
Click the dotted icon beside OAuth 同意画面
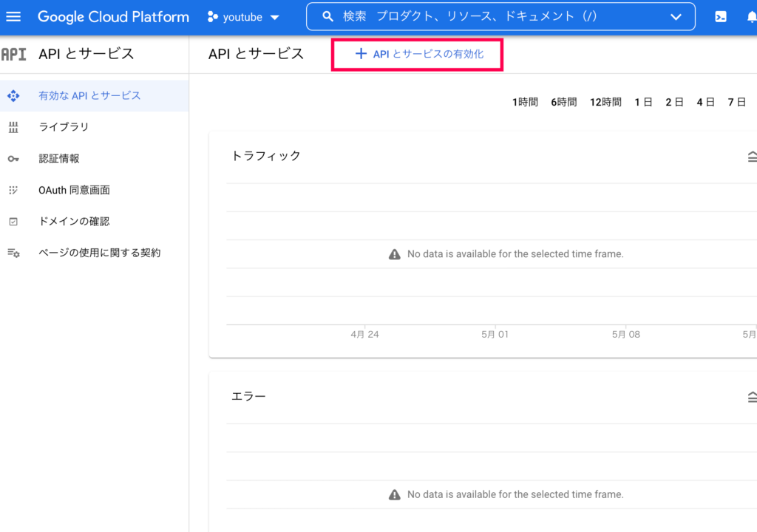pyautogui.click(x=13, y=190)
